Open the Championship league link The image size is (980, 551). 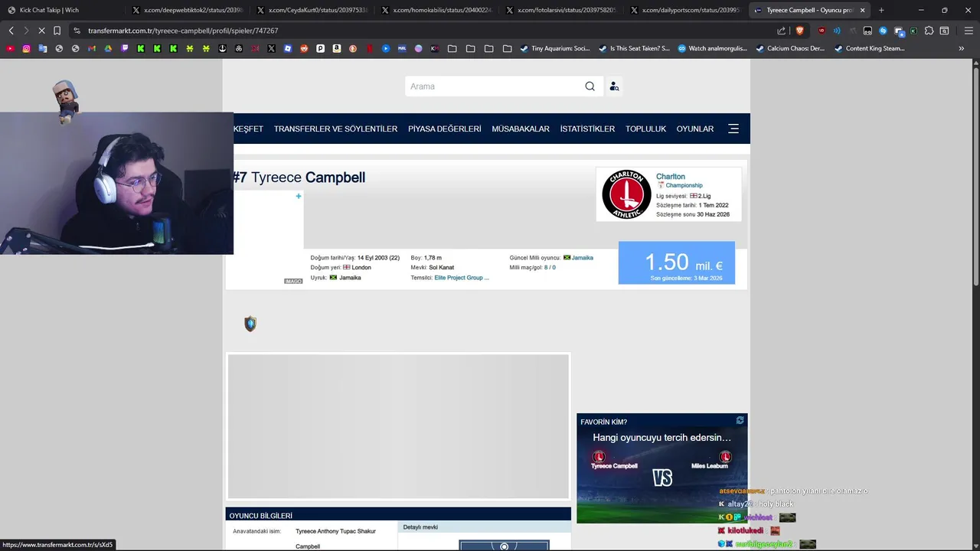[x=684, y=185]
